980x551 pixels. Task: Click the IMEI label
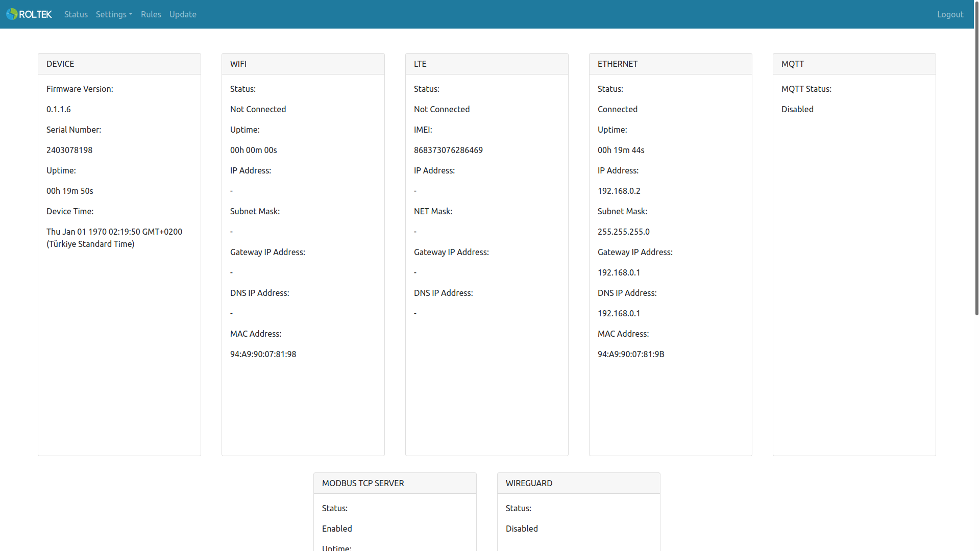[423, 130]
